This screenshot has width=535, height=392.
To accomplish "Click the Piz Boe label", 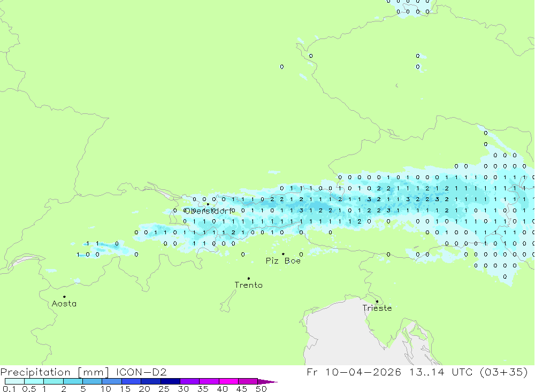I will [283, 260].
